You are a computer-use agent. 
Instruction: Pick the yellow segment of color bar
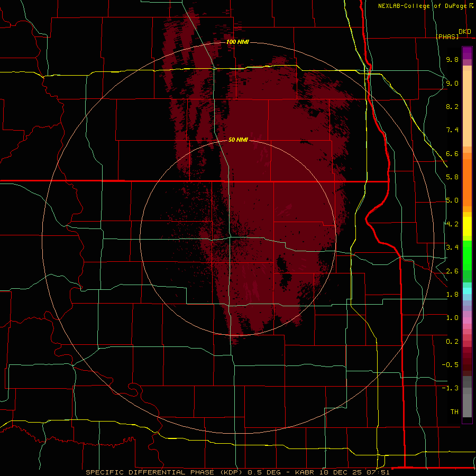coord(467,226)
